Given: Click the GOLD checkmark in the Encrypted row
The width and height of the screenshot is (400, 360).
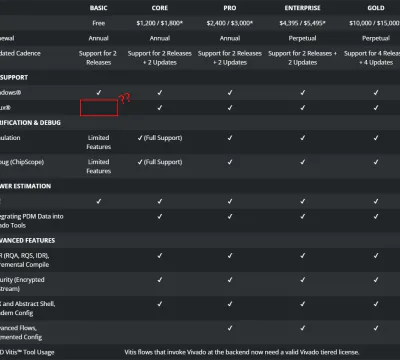Looking at the screenshot, I should pos(376,280).
